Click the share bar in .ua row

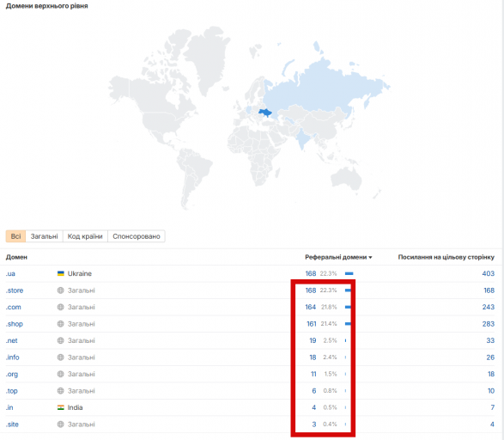pos(349,274)
